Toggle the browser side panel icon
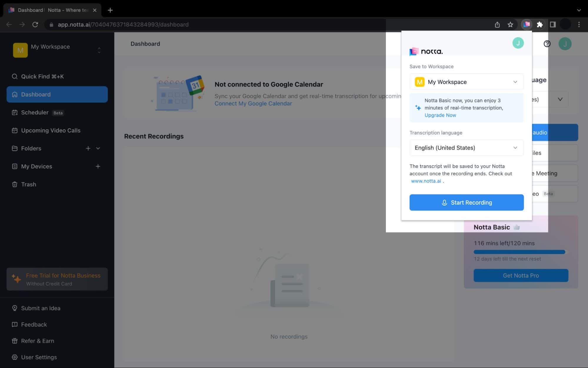The width and height of the screenshot is (588, 368). [x=553, y=24]
